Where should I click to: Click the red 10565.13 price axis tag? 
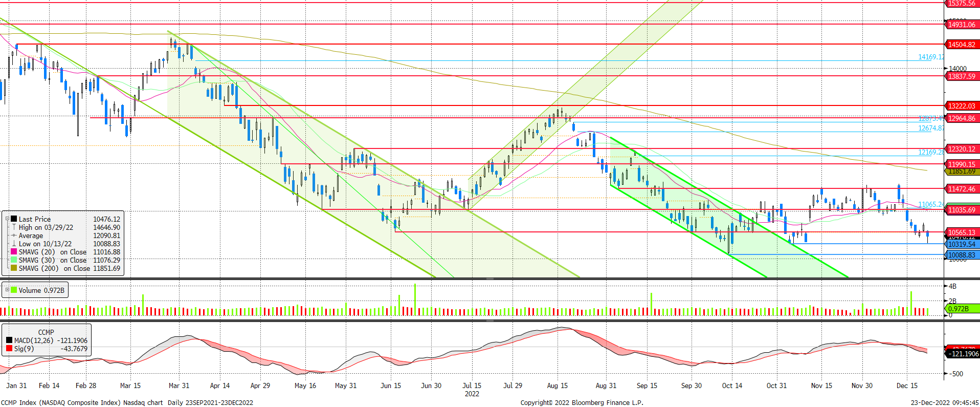962,232
